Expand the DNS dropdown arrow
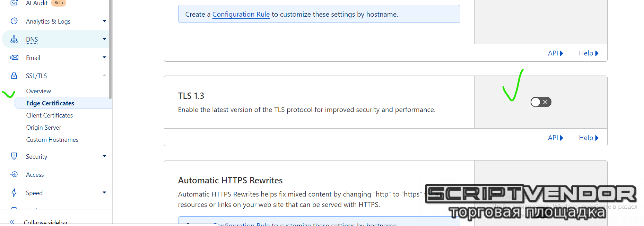644x226 pixels. (104, 39)
